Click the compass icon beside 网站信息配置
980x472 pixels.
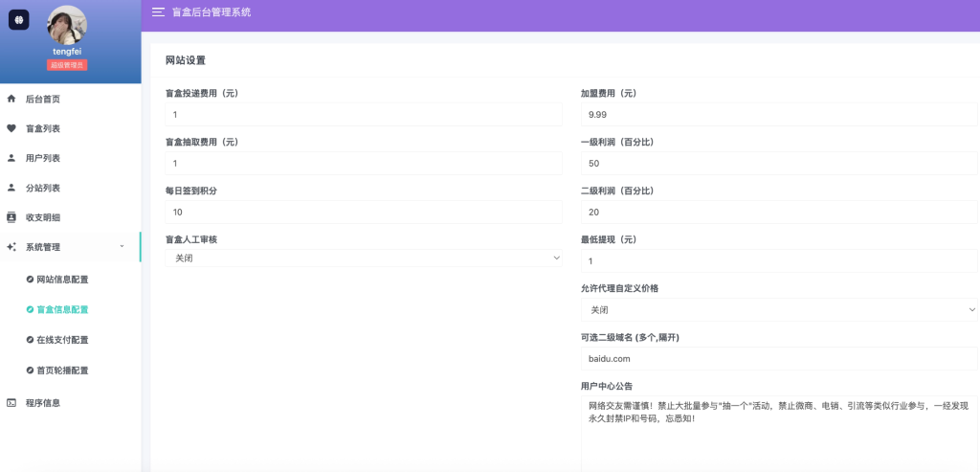(30, 280)
